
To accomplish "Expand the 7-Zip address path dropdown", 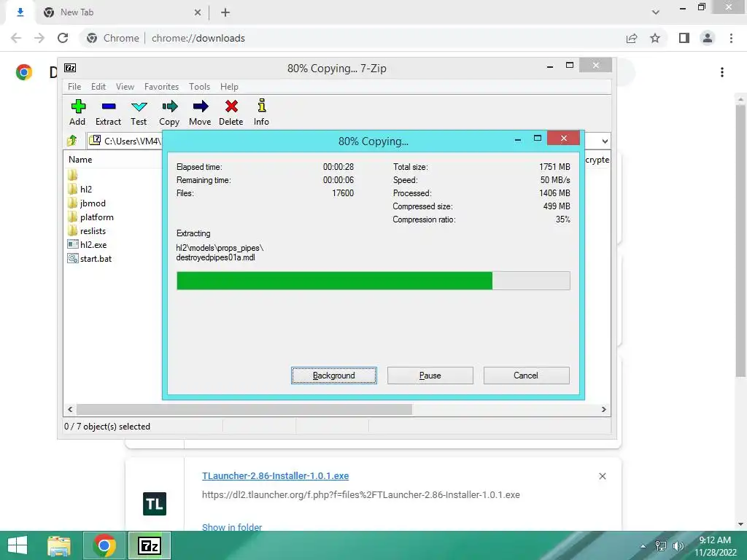I will [605, 141].
